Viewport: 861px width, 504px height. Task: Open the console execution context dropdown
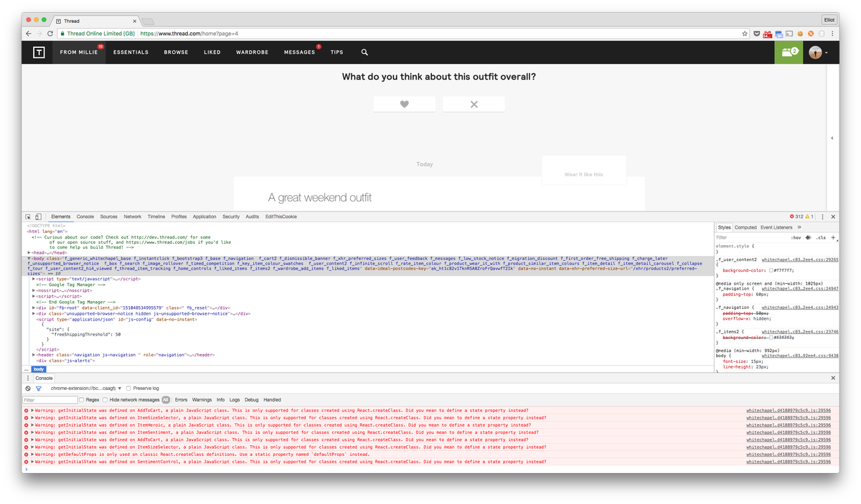coord(86,388)
